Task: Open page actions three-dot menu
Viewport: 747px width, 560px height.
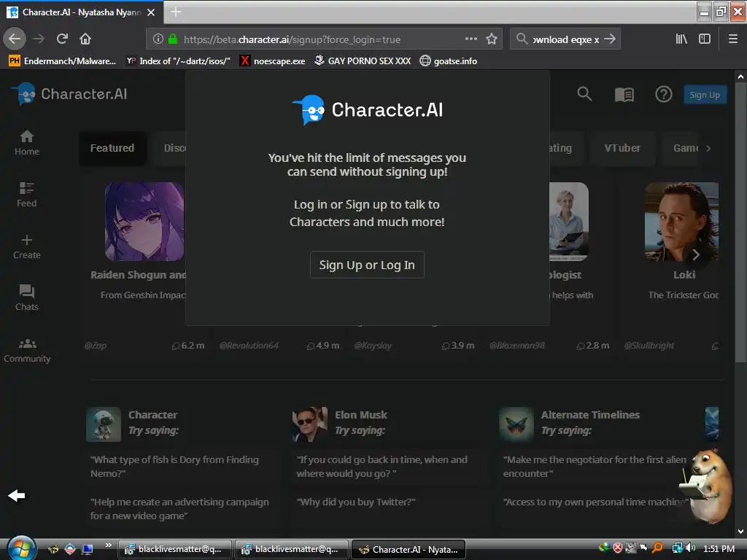Action: (471, 39)
